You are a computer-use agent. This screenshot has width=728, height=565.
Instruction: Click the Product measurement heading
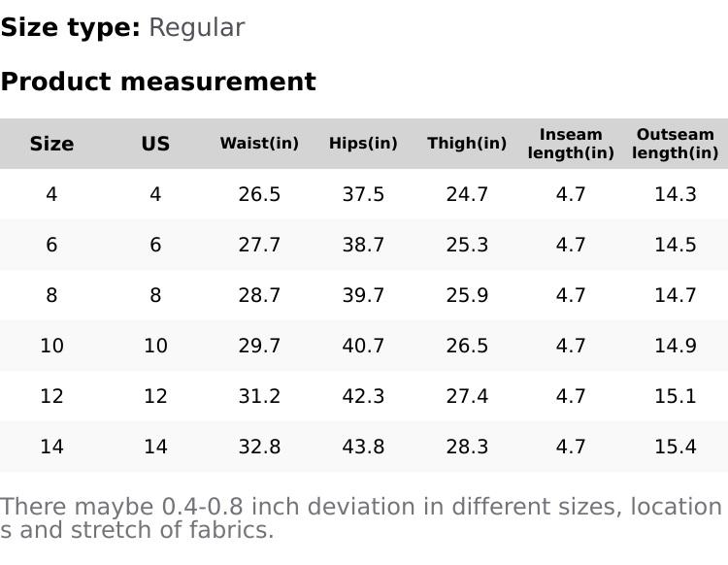[158, 82]
